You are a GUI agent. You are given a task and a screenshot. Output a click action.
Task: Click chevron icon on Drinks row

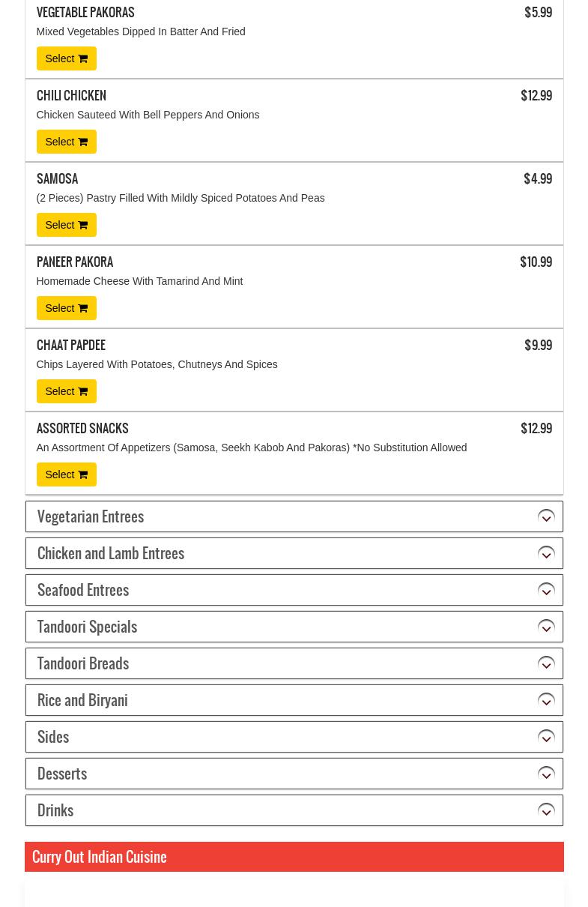[546, 810]
